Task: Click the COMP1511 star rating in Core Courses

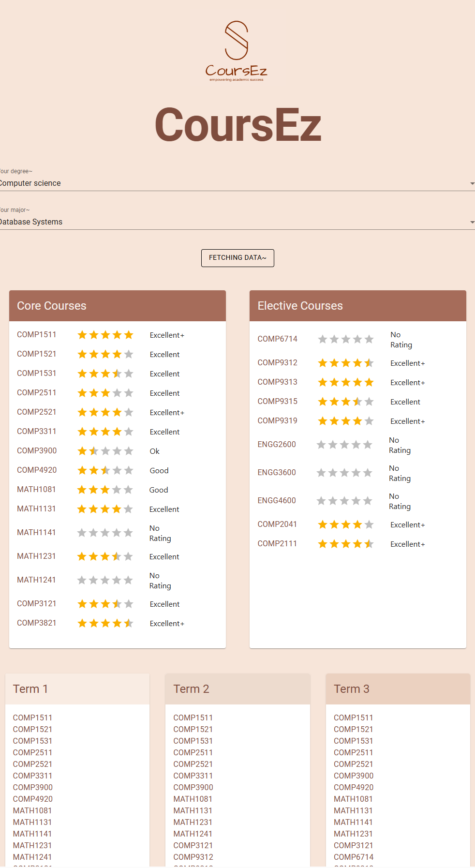Action: pos(105,335)
